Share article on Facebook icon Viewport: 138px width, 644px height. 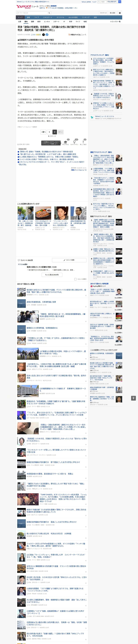click(x=47, y=35)
